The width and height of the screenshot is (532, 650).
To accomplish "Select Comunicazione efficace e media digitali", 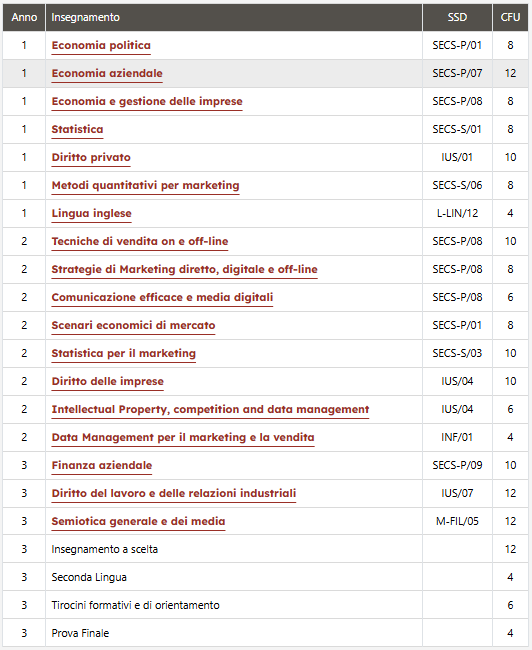I will [x=162, y=297].
